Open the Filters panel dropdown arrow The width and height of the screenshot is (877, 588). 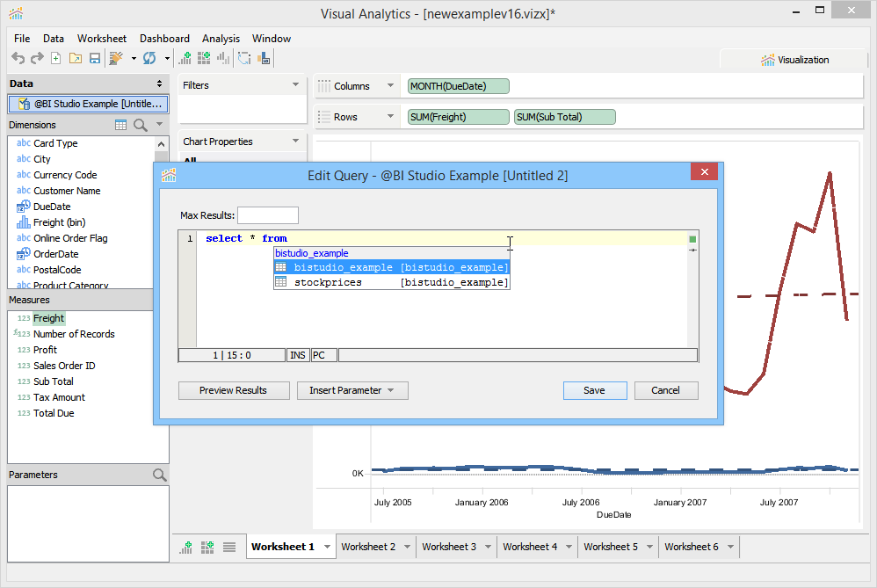pyautogui.click(x=295, y=85)
